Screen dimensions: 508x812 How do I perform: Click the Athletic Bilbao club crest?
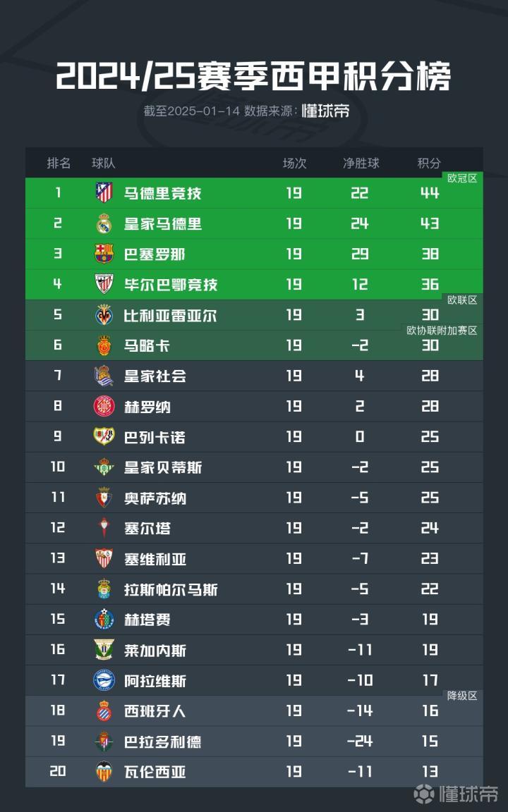click(104, 284)
